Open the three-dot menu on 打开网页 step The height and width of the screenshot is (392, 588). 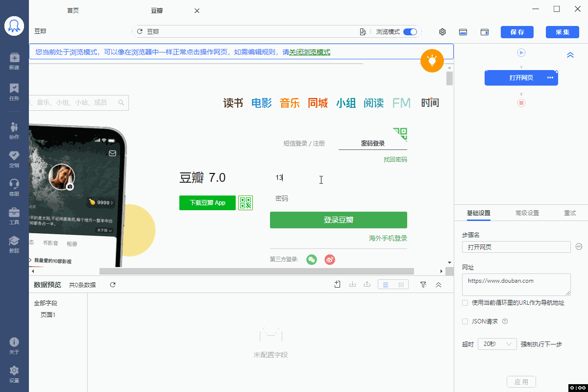[x=550, y=78]
